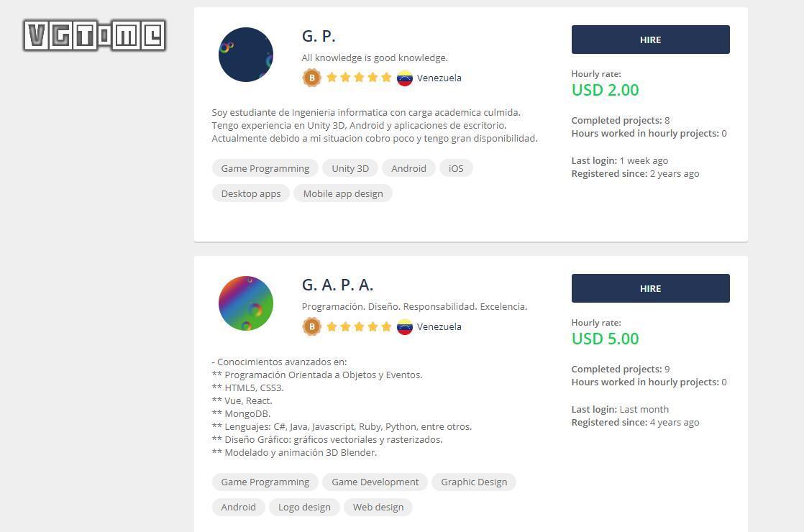Click G. P.'s bronze B badge
804x532 pixels.
point(312,78)
